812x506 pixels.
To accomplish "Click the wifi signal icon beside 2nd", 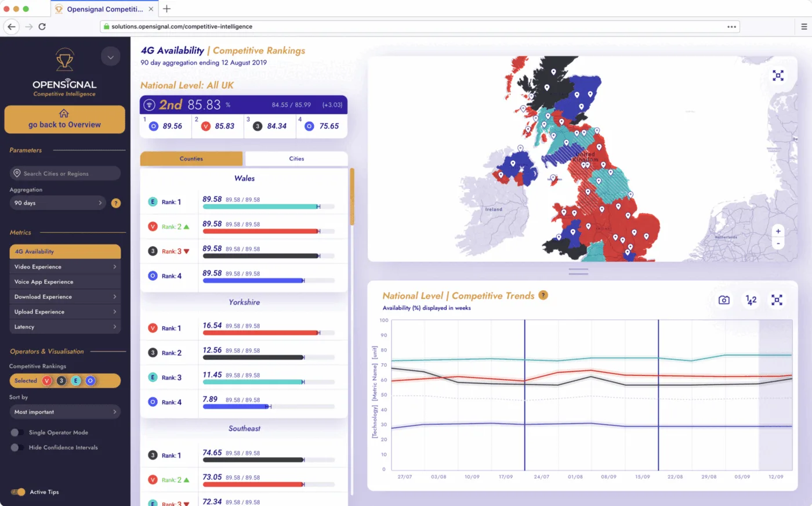I will coord(150,105).
